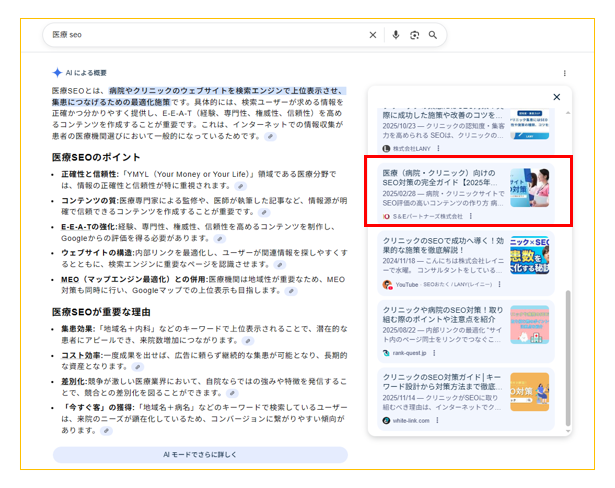Open クリニックのSEO対策ガイド source card
Screen dimensions: 615x488
point(466,399)
